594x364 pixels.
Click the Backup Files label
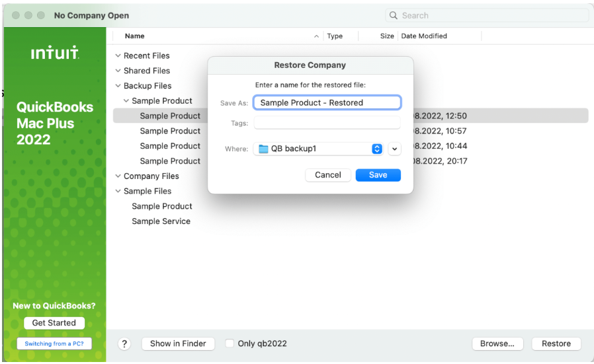(x=148, y=86)
